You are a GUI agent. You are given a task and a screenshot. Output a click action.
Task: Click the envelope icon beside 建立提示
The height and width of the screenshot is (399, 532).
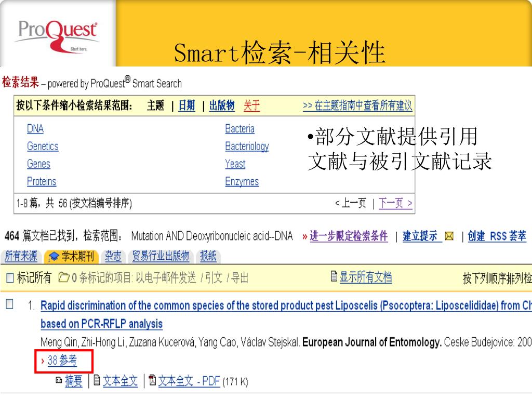449,236
